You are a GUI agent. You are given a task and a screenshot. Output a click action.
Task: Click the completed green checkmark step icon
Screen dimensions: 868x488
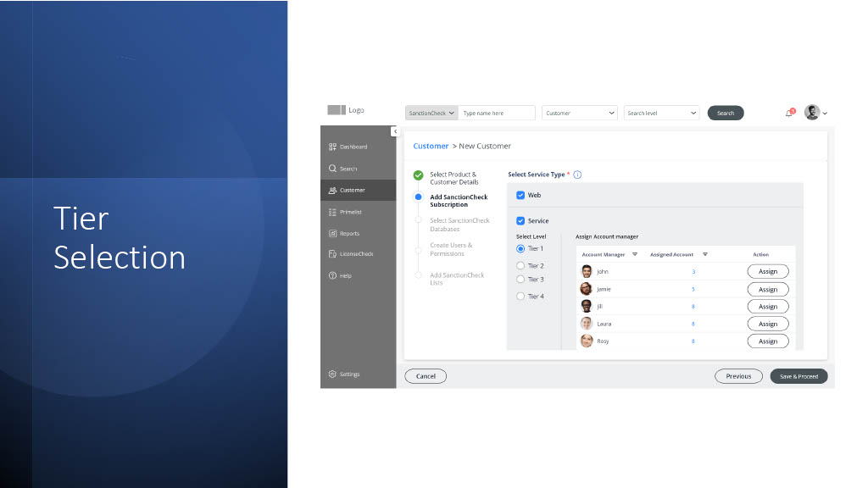[419, 175]
